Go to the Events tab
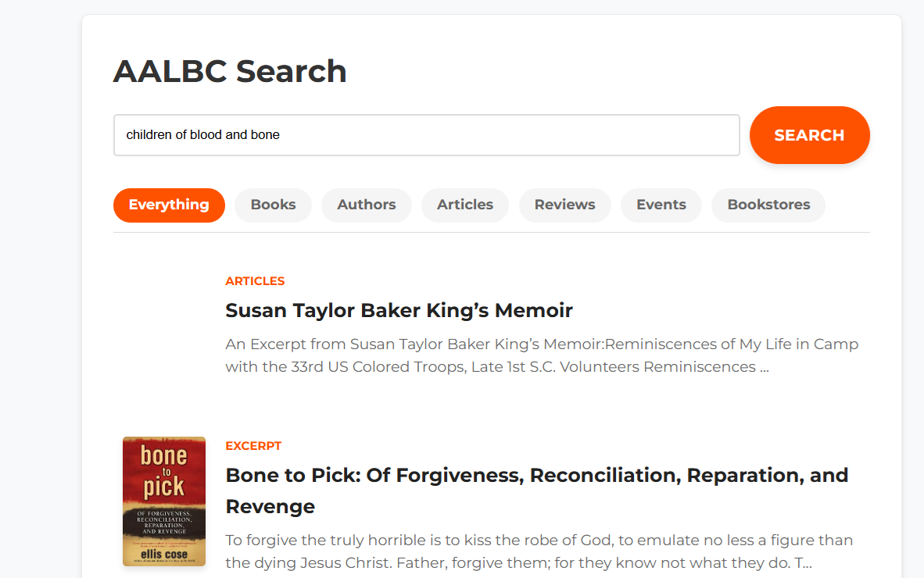924x578 pixels. coord(661,205)
